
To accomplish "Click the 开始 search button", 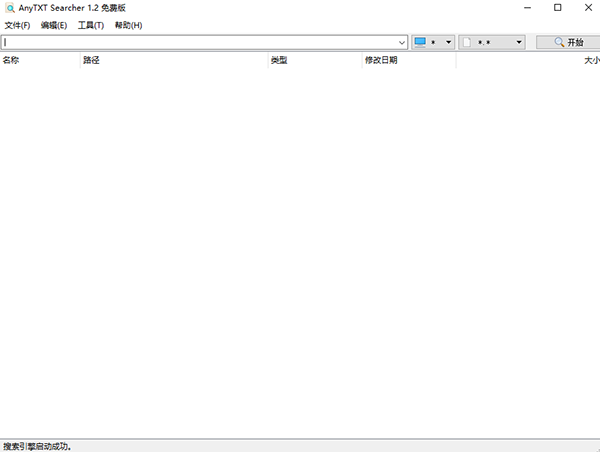I will tap(568, 42).
